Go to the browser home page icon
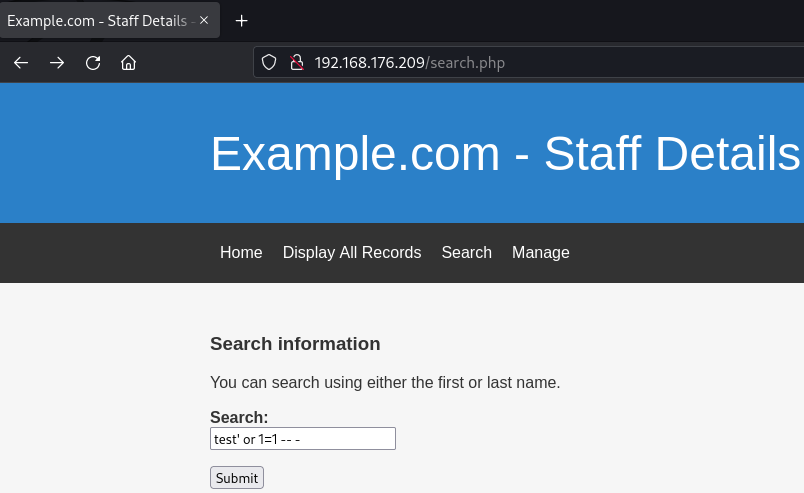The image size is (804, 493). tap(128, 63)
